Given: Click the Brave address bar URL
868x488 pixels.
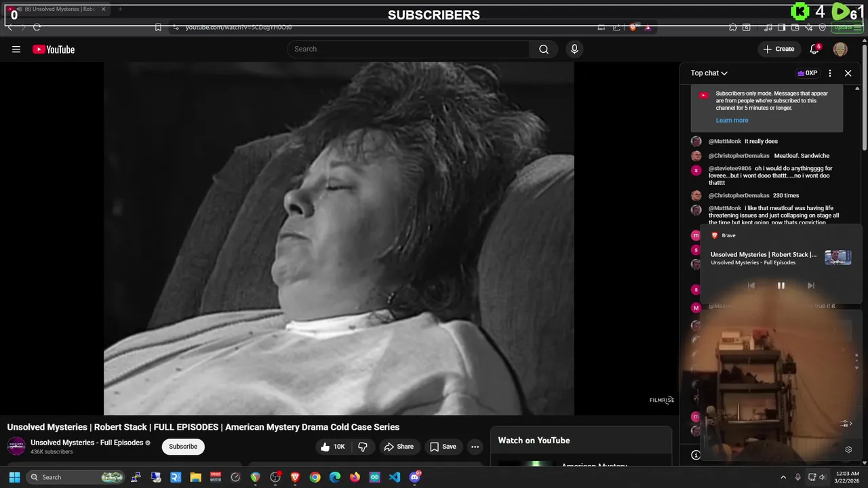Looking at the screenshot, I should 239,27.
